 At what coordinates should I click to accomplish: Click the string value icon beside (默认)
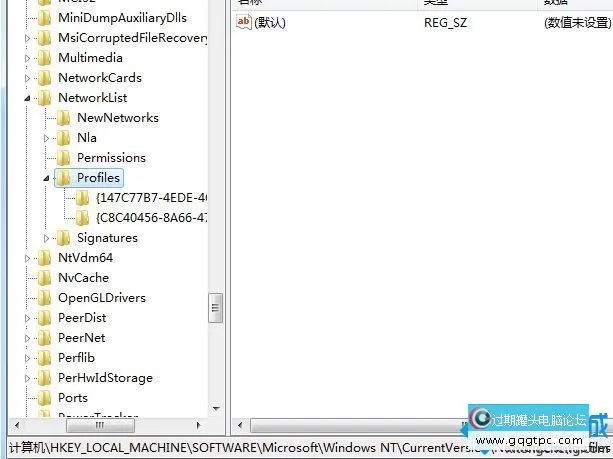244,22
